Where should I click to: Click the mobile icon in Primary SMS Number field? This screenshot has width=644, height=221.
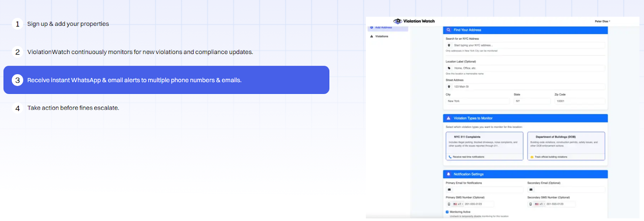pyautogui.click(x=449, y=204)
